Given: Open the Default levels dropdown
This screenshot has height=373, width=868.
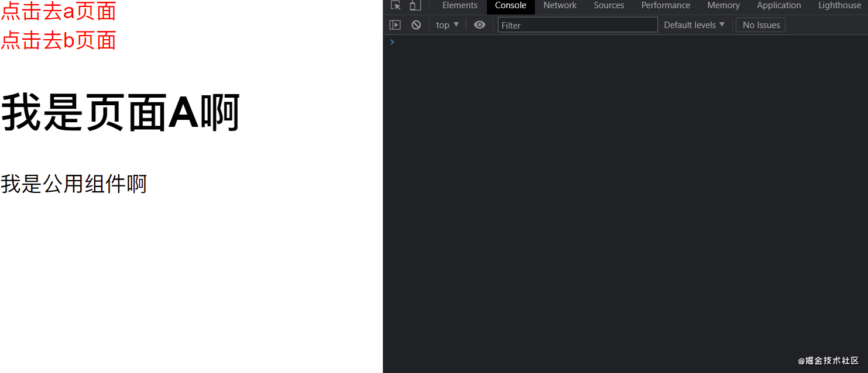Looking at the screenshot, I should point(694,25).
